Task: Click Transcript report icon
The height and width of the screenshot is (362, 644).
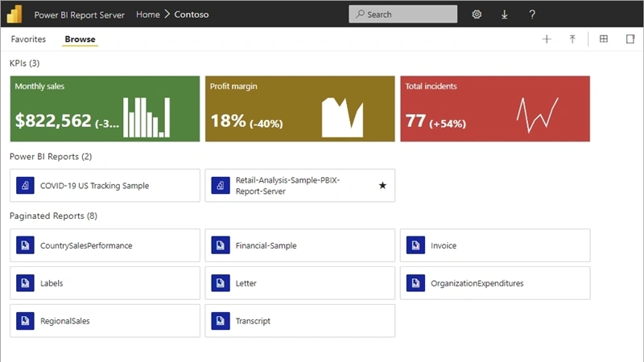Action: click(x=221, y=321)
